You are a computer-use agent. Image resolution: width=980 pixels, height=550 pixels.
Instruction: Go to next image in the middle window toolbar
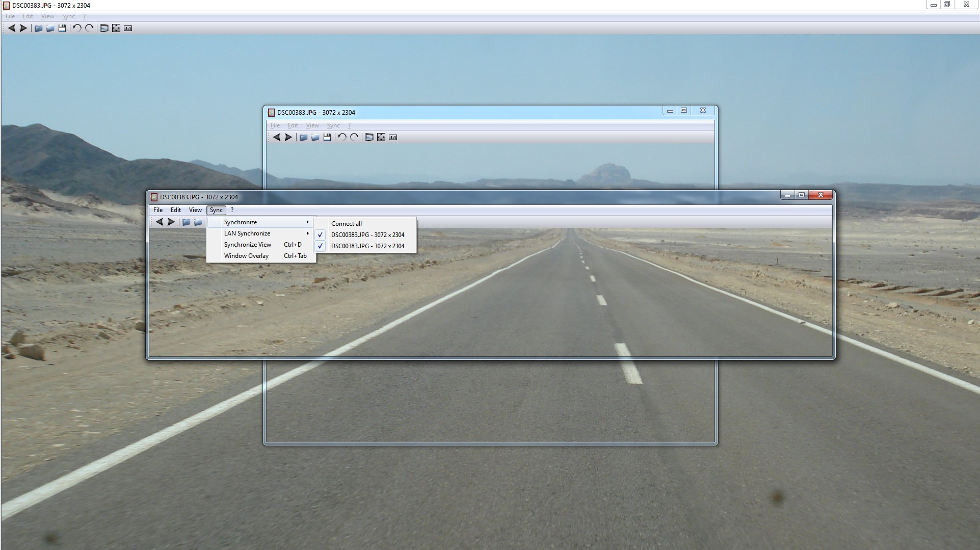[x=288, y=137]
